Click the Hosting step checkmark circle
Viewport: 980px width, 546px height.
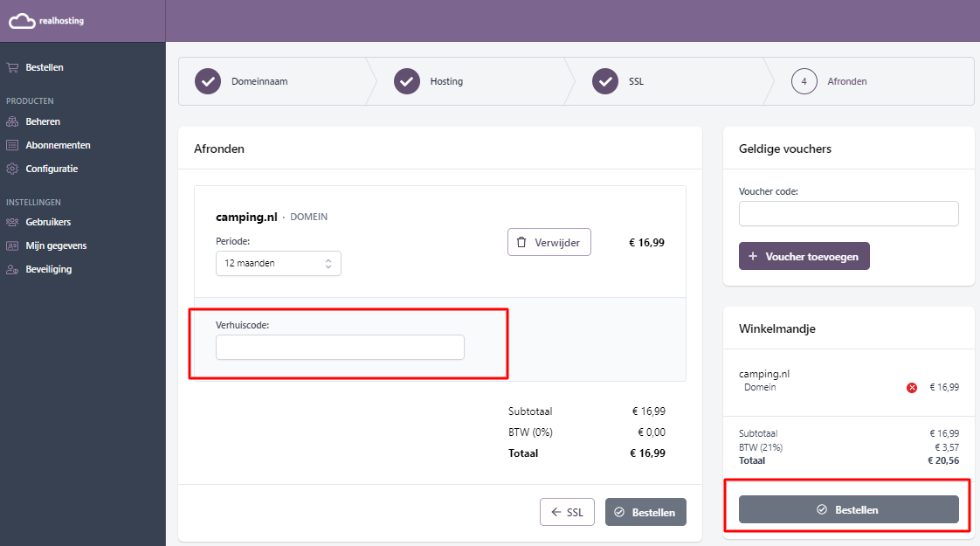tap(406, 81)
